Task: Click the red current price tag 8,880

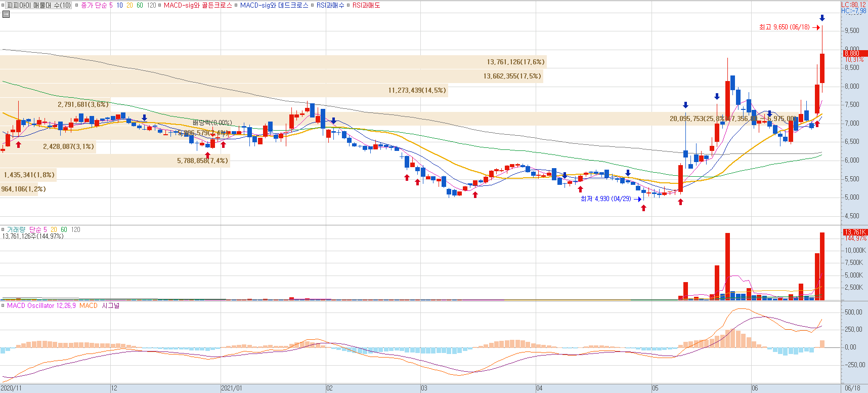Action: pos(855,53)
